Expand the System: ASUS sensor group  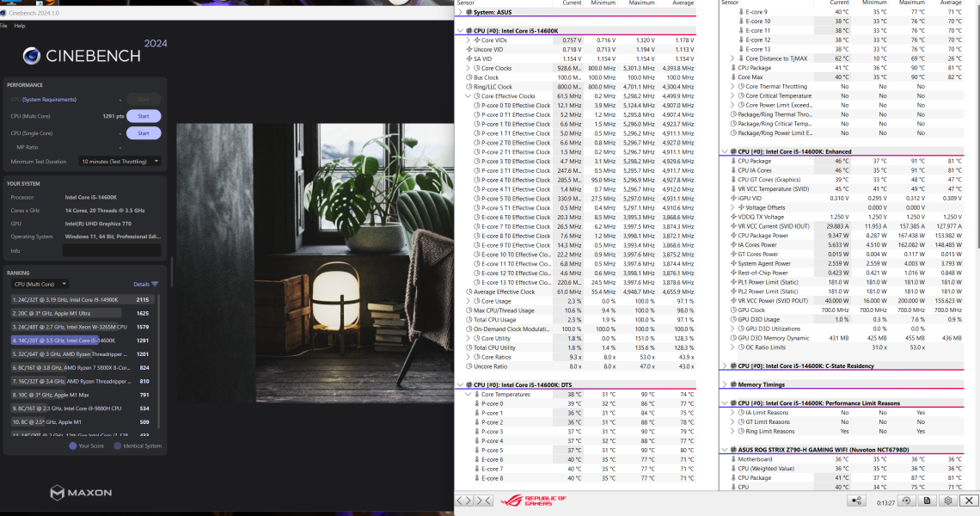[x=461, y=12]
